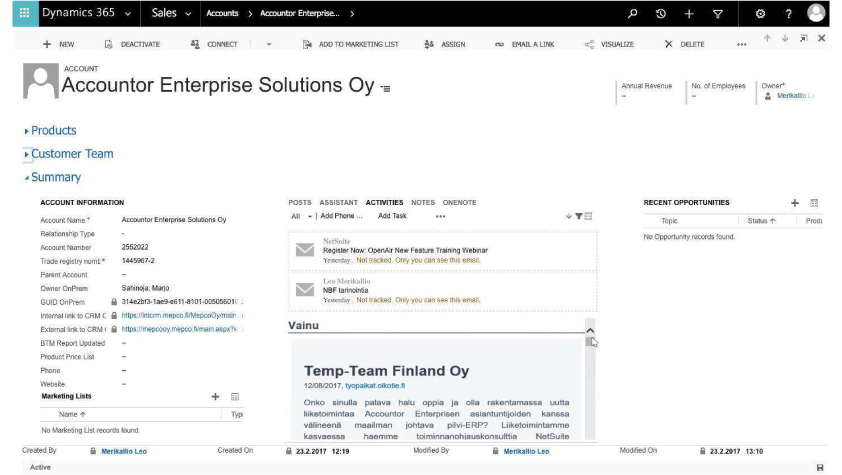Open the form selector beside account title

pyautogui.click(x=386, y=88)
